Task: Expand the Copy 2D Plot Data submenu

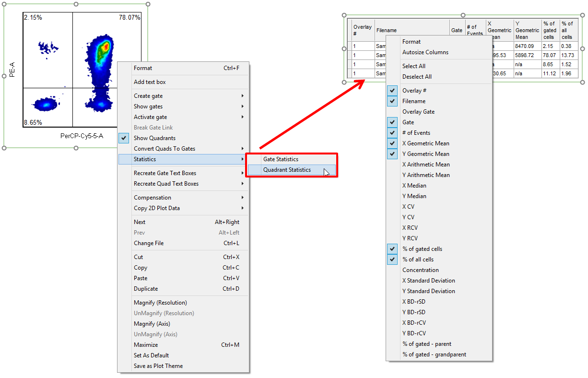Action: click(x=157, y=208)
